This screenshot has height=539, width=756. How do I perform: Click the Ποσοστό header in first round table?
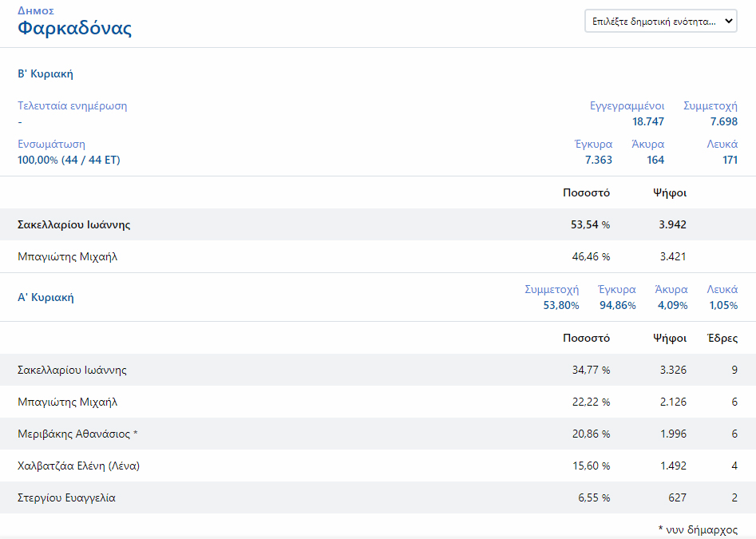[586, 338]
